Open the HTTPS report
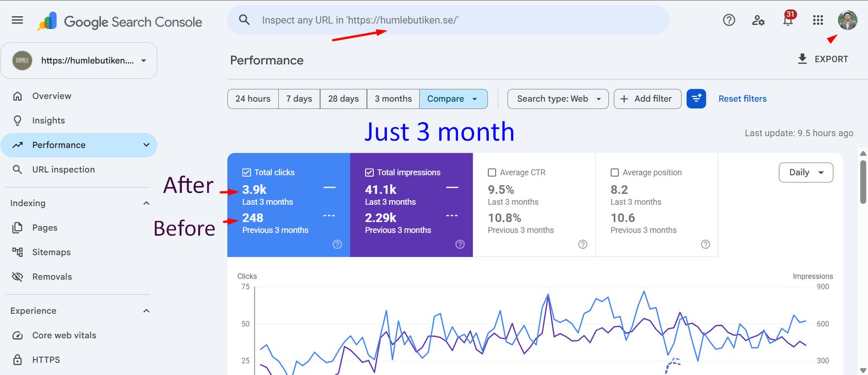 coord(79,359)
